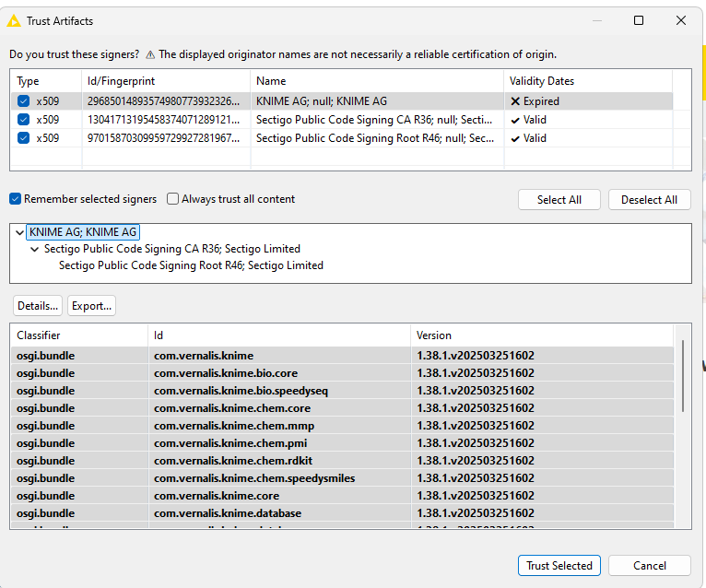The height and width of the screenshot is (588, 706).
Task: Click the warning triangle icon beside originator notice
Action: [150, 54]
